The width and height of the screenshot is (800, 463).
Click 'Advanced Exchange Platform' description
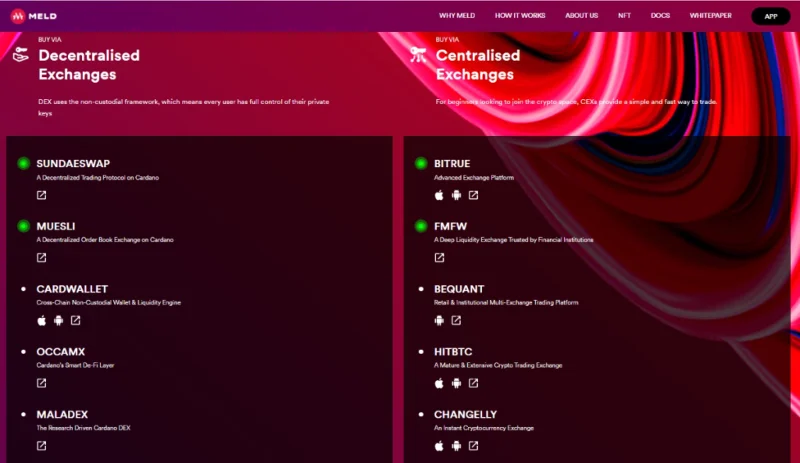click(474, 178)
